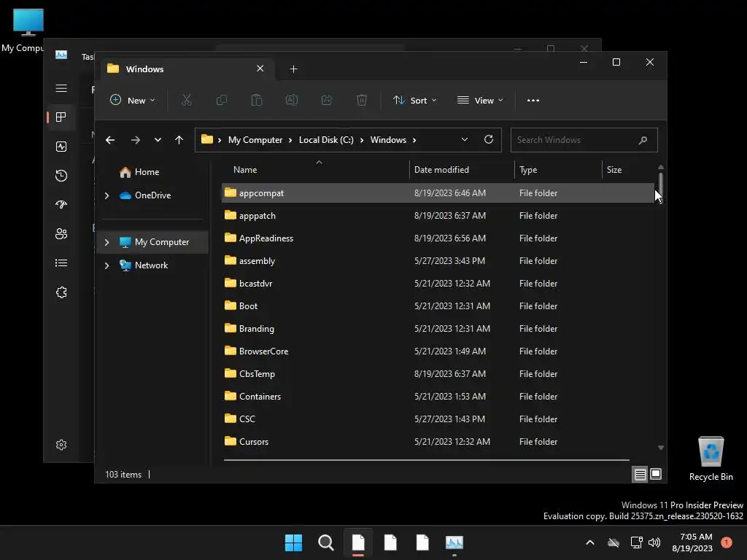Refresh the Windows folder view

click(488, 139)
